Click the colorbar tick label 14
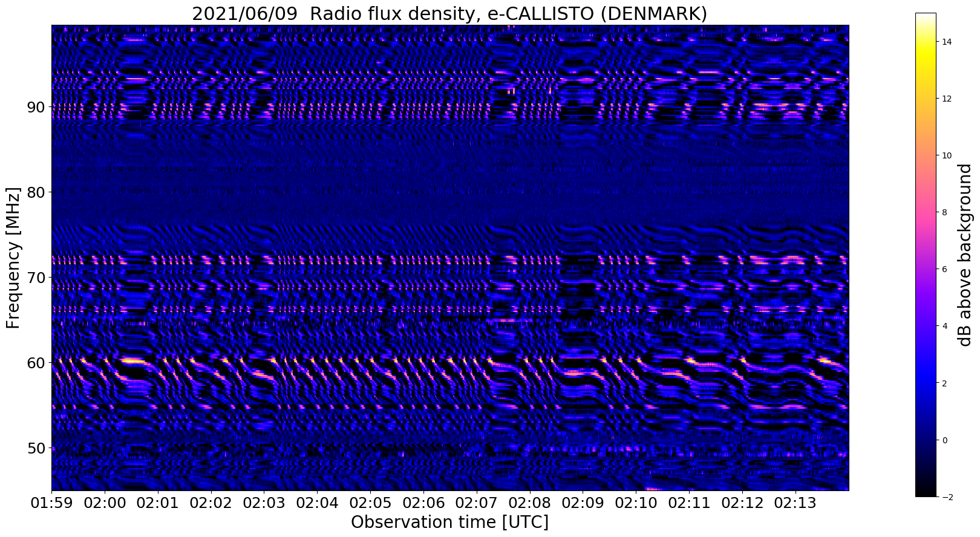Image resolution: width=980 pixels, height=537 pixels. pyautogui.click(x=946, y=42)
